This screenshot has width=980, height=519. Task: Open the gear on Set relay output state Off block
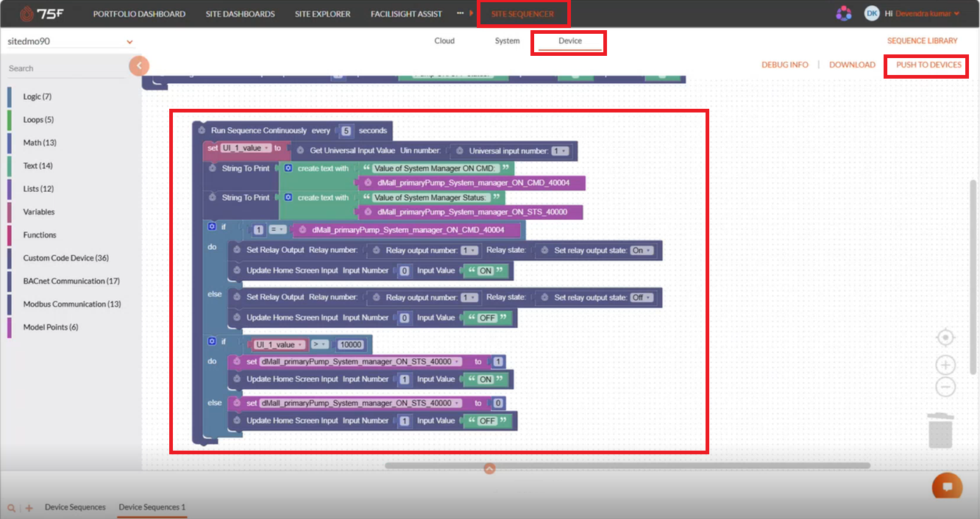[544, 297]
